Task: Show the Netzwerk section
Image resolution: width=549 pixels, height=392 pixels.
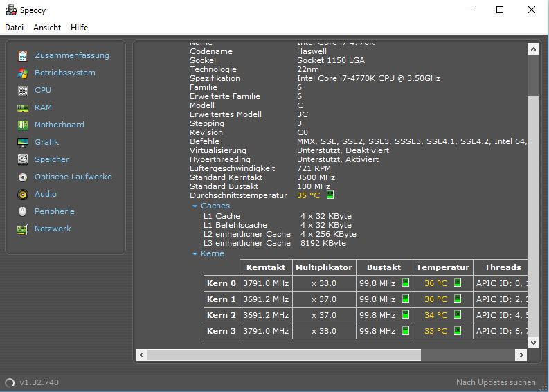Action: (x=53, y=229)
